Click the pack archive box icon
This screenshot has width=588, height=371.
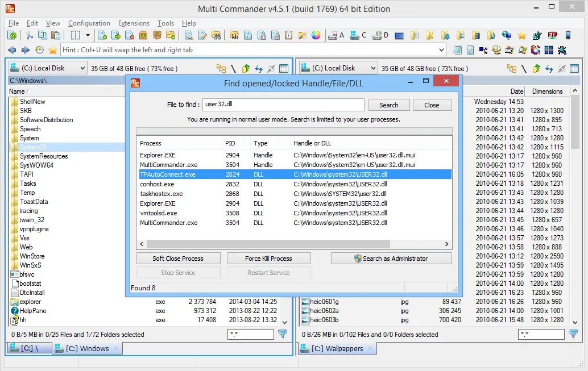[157, 36]
